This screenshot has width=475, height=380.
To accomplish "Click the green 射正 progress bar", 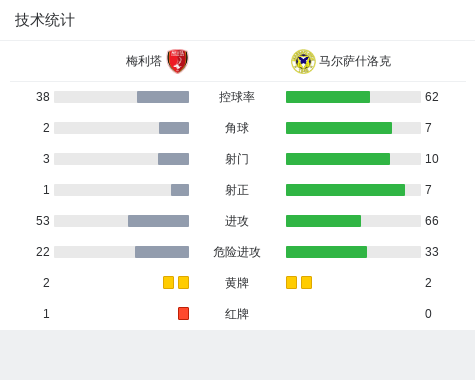I will pos(345,190).
